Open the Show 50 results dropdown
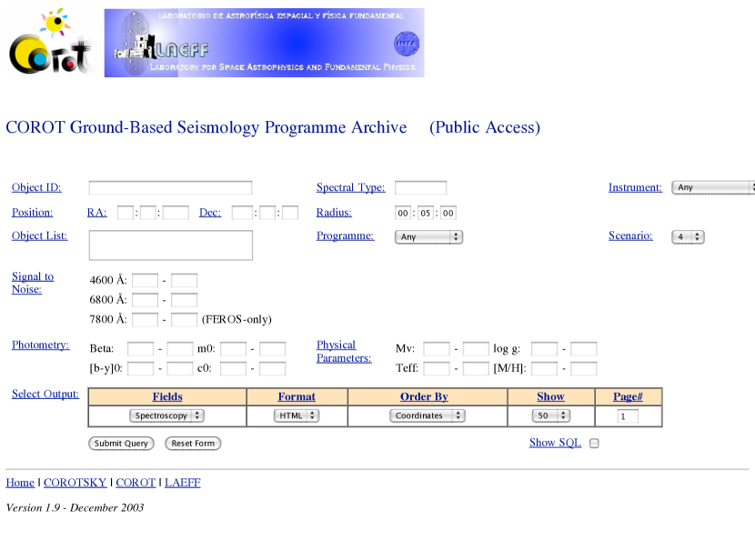Image resolution: width=755 pixels, height=560 pixels. click(550, 415)
